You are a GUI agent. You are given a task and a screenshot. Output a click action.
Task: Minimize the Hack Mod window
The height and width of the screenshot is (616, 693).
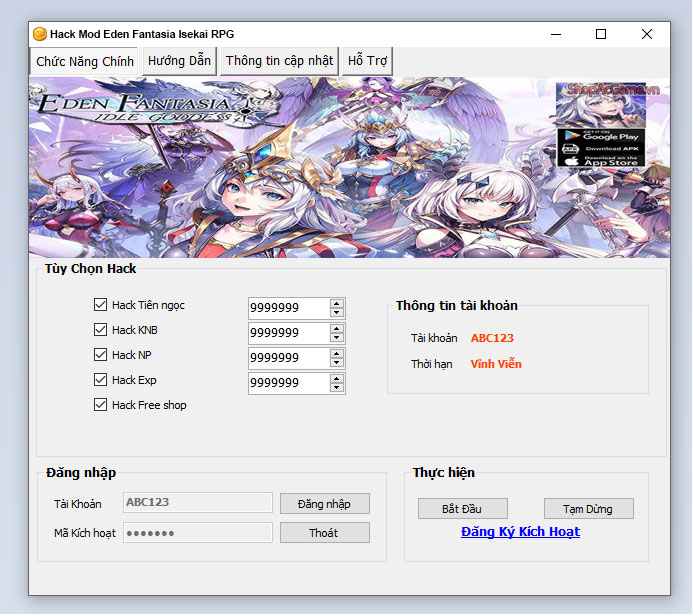(x=556, y=34)
